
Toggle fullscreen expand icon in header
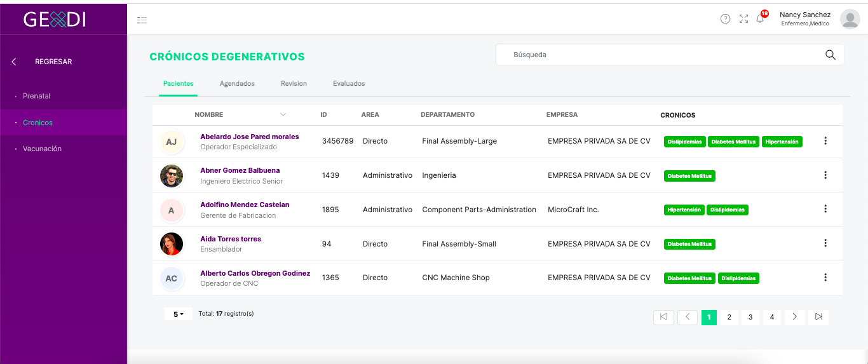pyautogui.click(x=743, y=19)
